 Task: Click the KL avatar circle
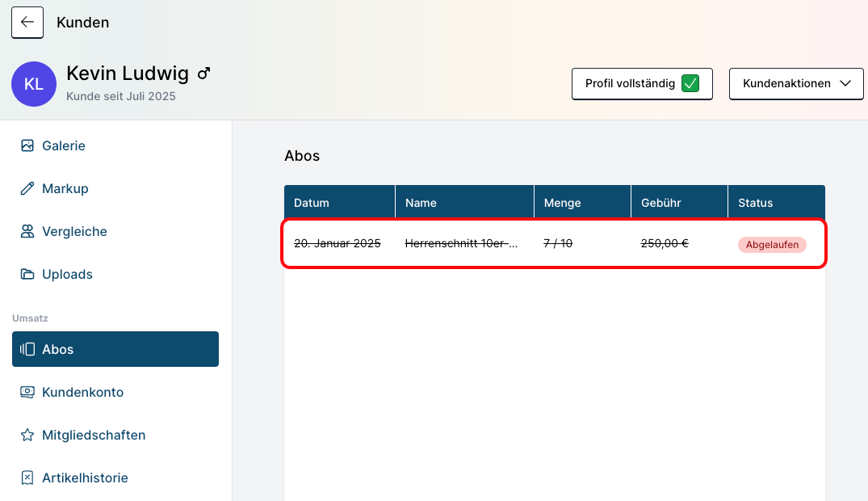coord(34,84)
